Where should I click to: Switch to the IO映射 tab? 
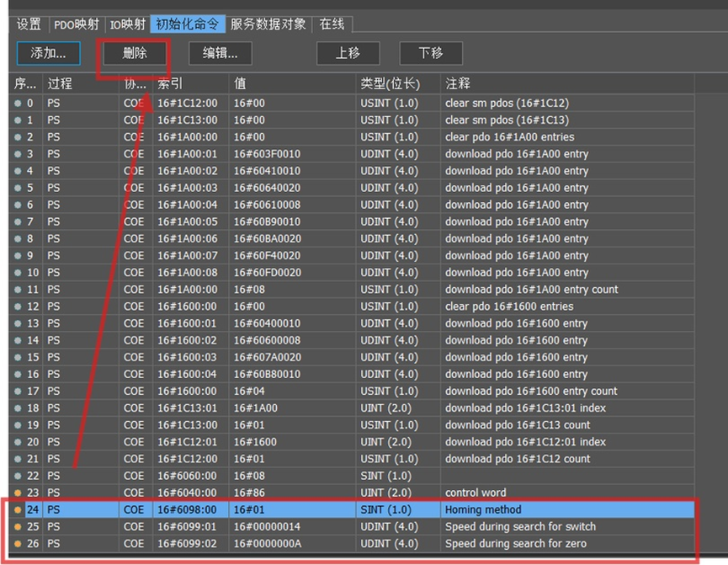click(127, 24)
